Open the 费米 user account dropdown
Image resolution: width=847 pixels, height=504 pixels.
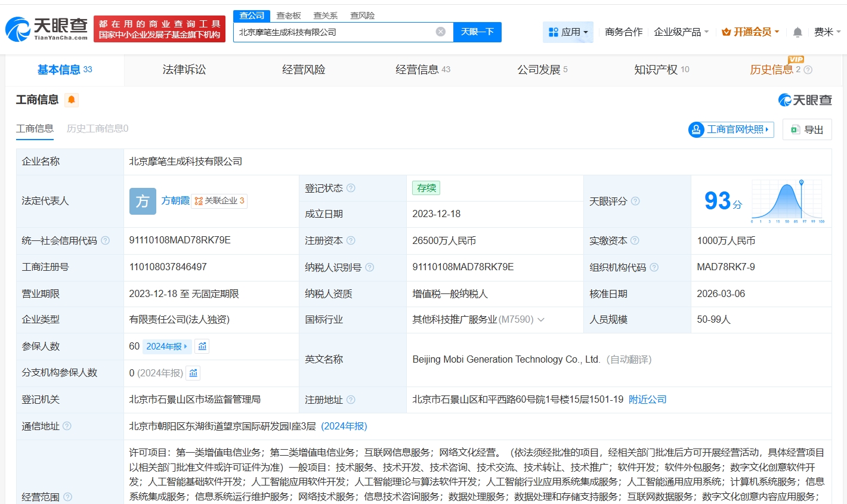point(827,32)
